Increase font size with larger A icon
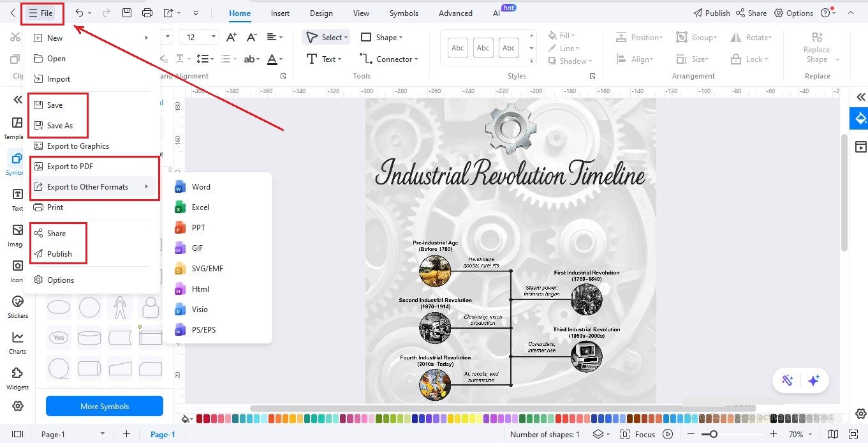This screenshot has width=868, height=443. [x=232, y=38]
